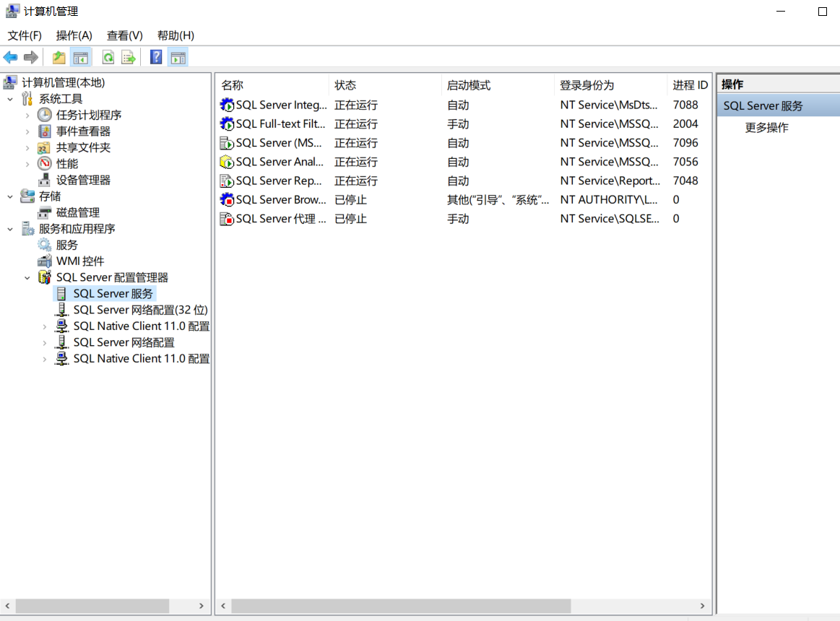Screen dimensions: 840x621
Task: Click SQL Server 服务 actions pane header
Action: (779, 105)
